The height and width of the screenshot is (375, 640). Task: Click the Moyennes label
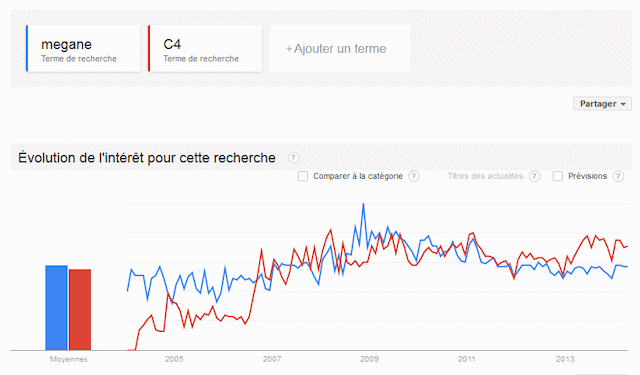coord(69,359)
